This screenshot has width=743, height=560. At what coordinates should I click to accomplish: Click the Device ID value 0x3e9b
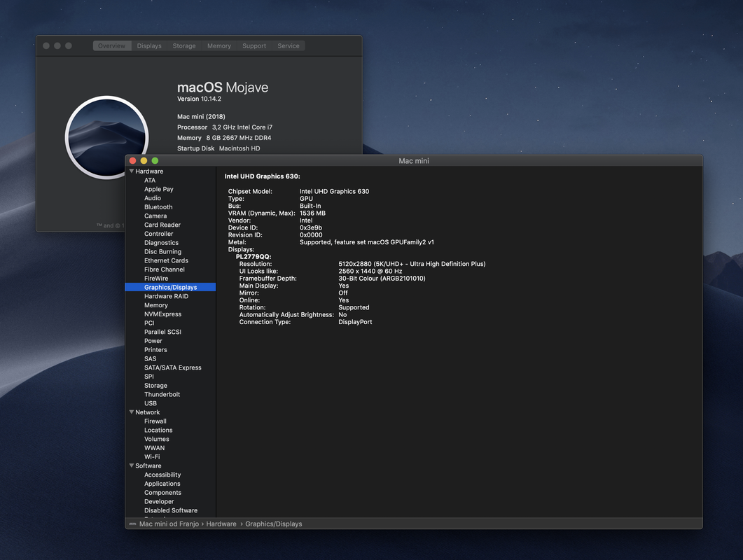pyautogui.click(x=311, y=228)
